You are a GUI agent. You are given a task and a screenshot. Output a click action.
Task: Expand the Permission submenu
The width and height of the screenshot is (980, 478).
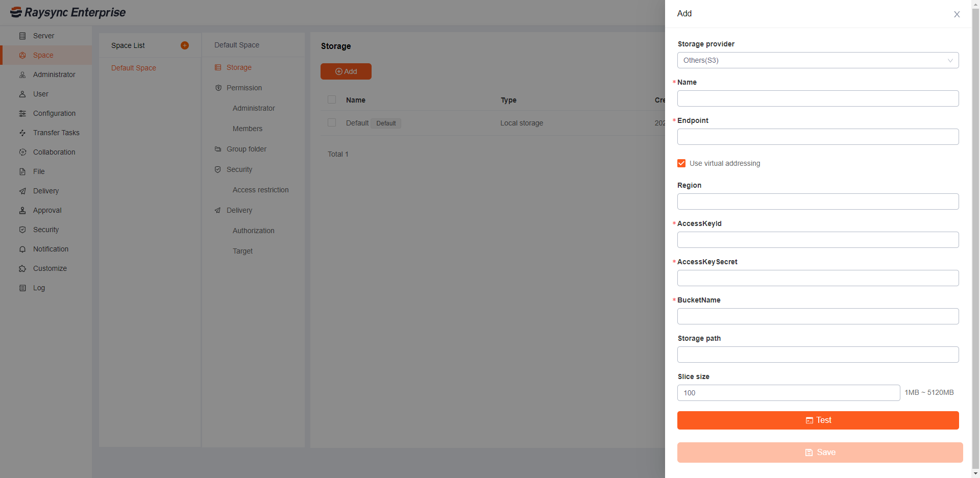244,88
